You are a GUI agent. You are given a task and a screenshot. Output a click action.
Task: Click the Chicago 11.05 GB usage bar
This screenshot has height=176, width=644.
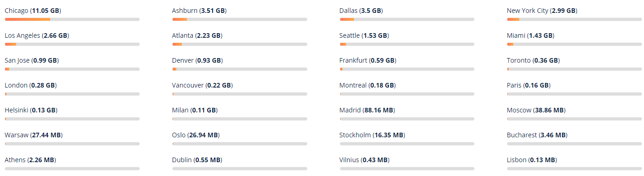(x=72, y=19)
